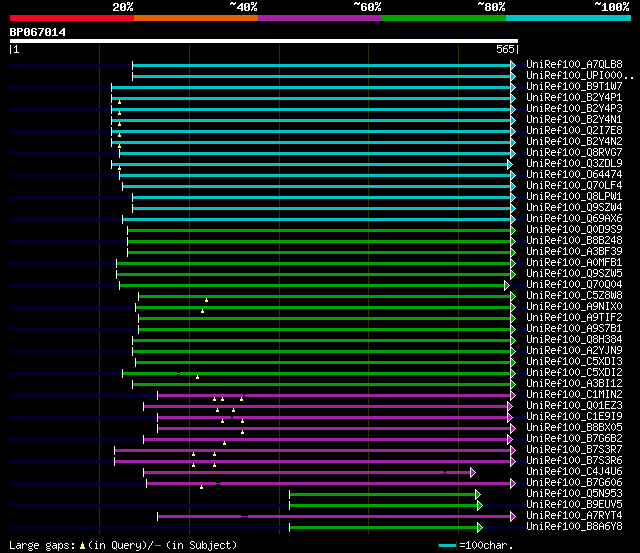The image size is (640, 553).
Task: Click on the UniRef100_B7G6B2 name
Action: click(x=574, y=439)
